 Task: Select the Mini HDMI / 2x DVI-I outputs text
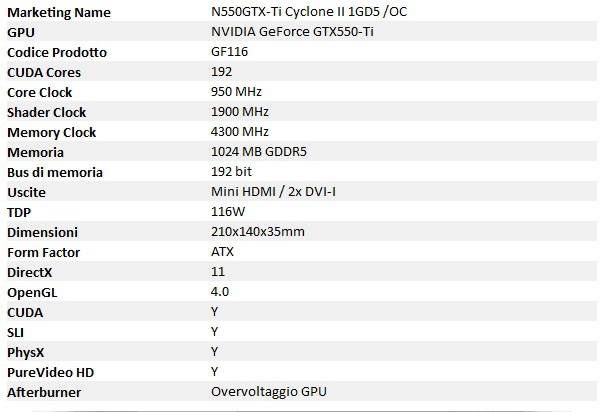tap(273, 191)
